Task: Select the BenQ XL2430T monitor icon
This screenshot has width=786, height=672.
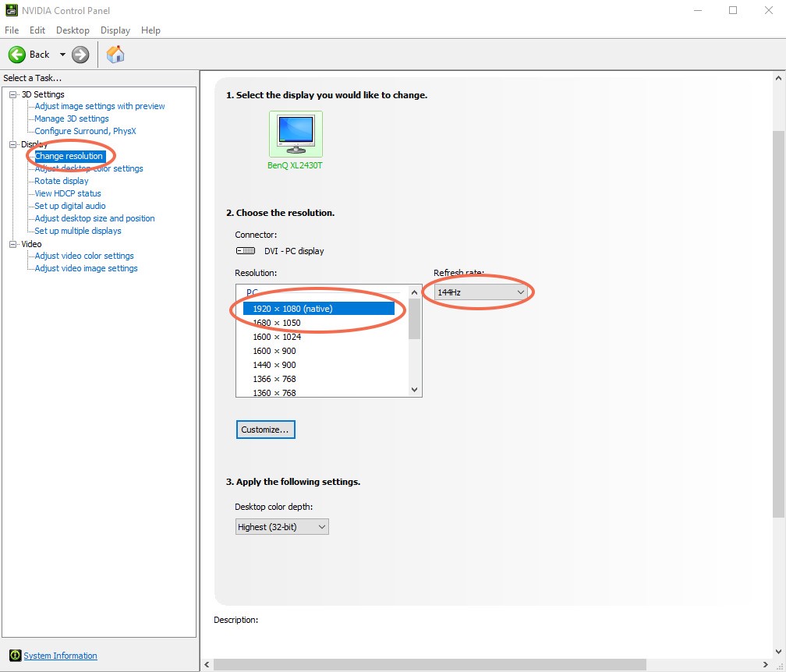Action: (x=296, y=134)
